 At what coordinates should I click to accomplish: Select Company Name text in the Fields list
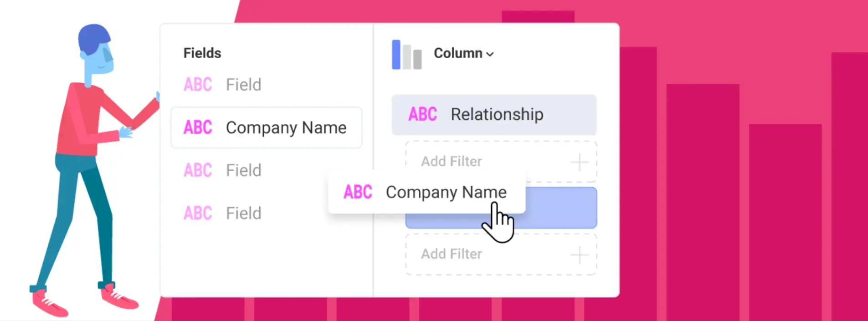click(286, 128)
